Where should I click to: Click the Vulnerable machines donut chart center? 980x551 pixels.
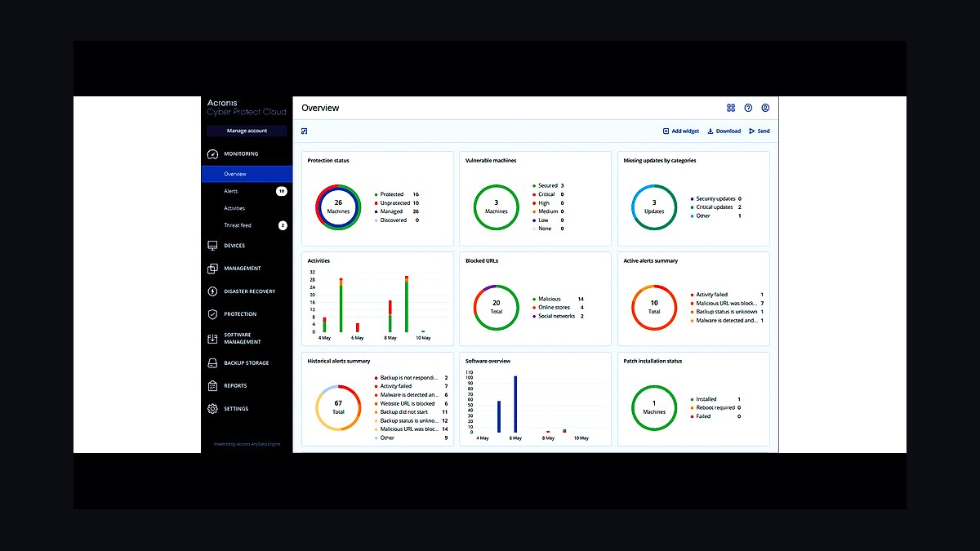(x=497, y=207)
